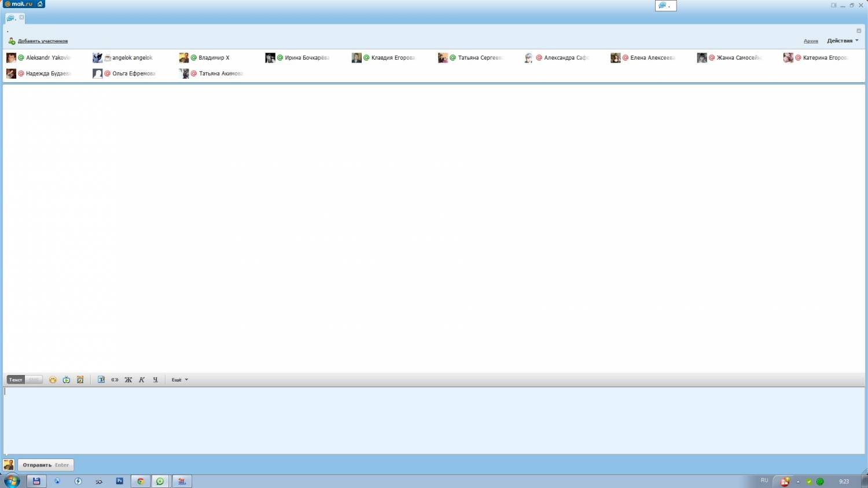The height and width of the screenshot is (488, 868).
Task: Expand the Действия dropdown menu
Action: (843, 41)
